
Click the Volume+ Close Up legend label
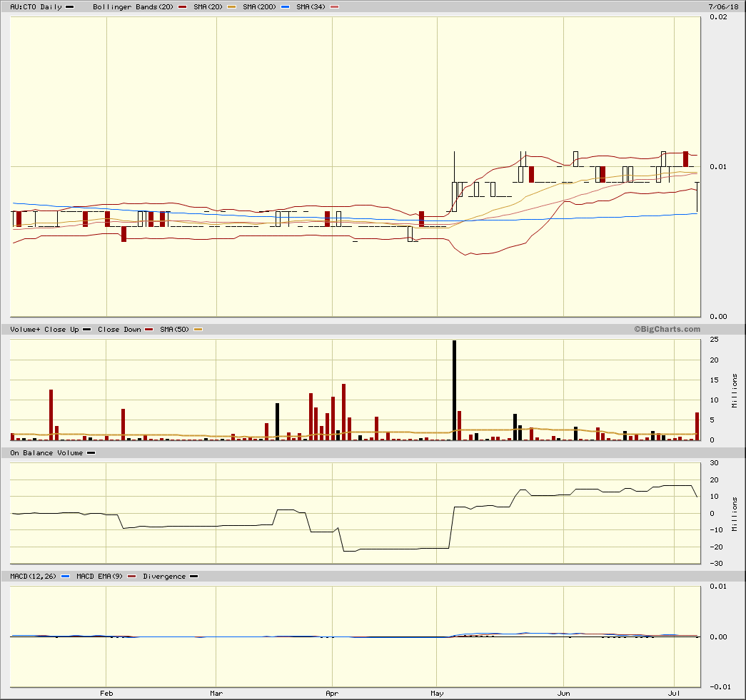44,330
